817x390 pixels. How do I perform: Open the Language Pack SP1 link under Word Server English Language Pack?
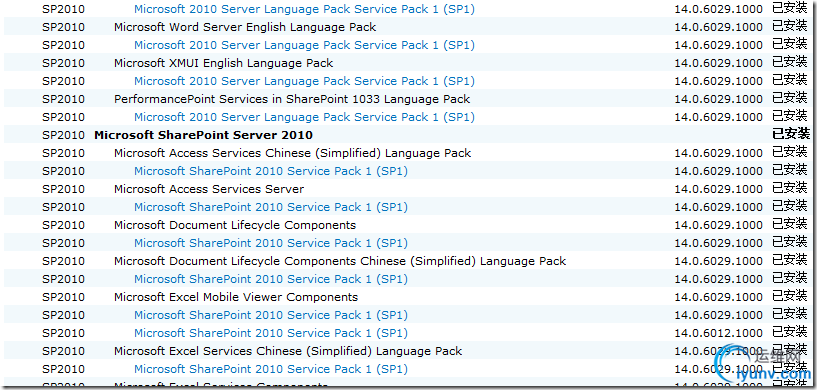pos(304,45)
